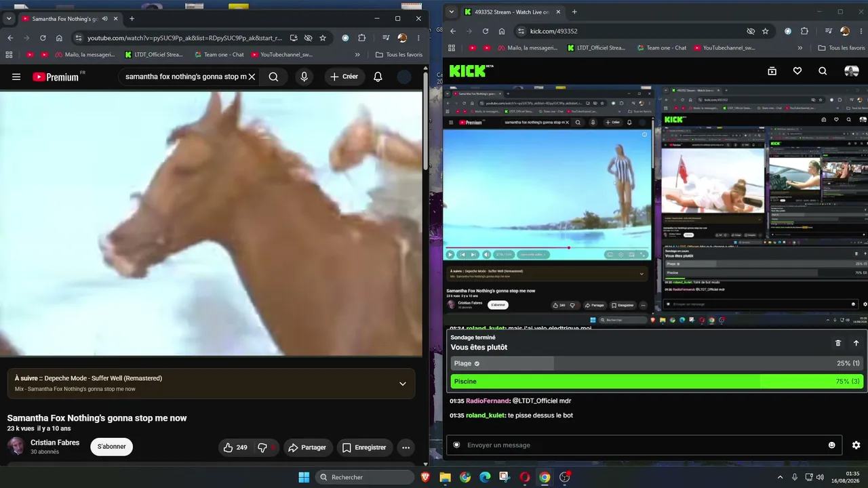This screenshot has height=488, width=868.
Task: Mute the YouTube tab audio icon
Action: tap(104, 19)
